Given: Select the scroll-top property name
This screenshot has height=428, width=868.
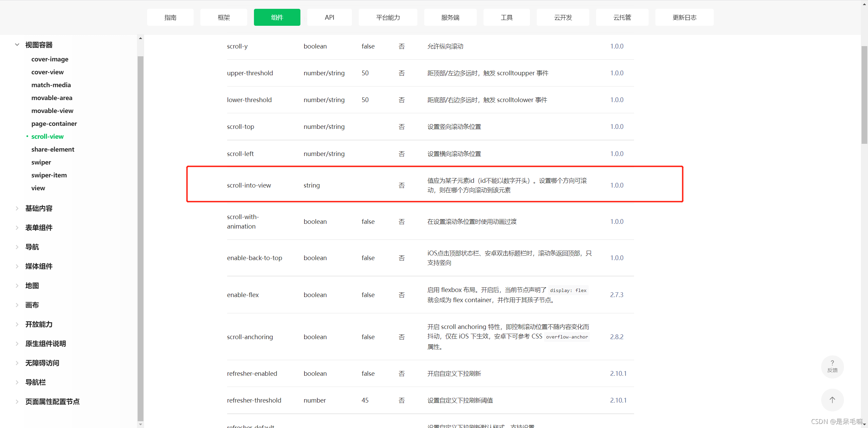Looking at the screenshot, I should 240,127.
